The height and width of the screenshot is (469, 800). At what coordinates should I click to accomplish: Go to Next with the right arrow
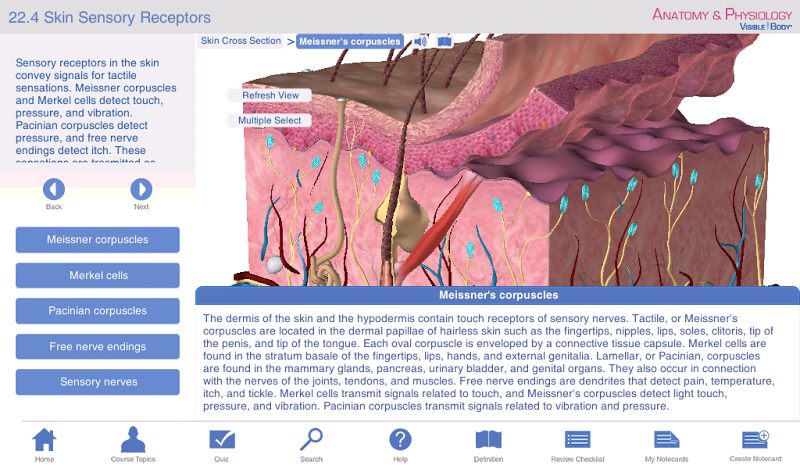point(141,189)
